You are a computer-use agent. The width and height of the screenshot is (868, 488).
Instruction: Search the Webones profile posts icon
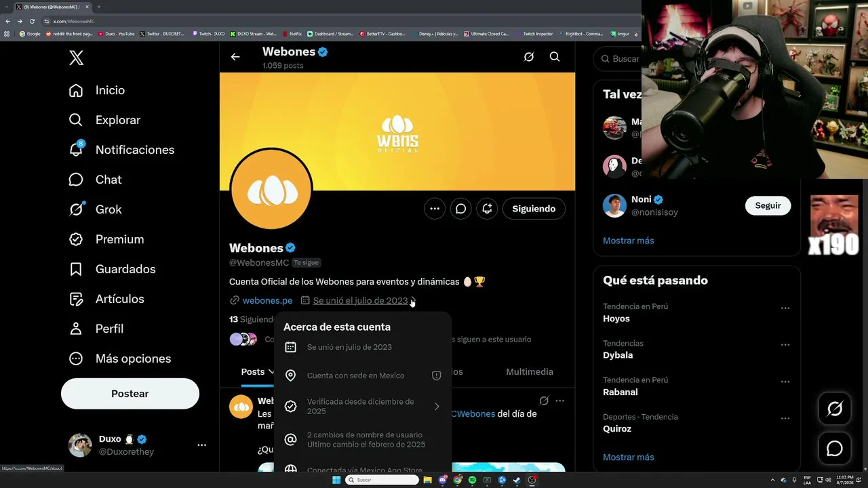[555, 57]
